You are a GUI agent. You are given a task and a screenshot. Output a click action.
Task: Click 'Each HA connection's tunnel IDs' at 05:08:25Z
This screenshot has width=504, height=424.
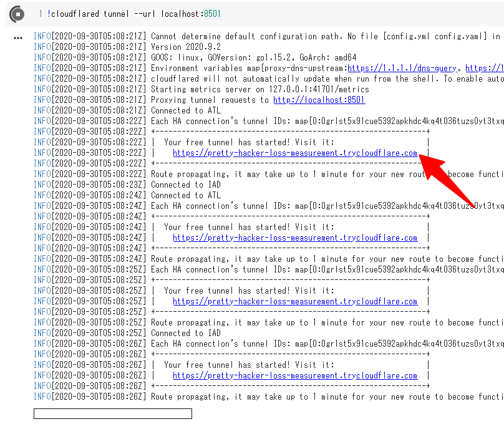click(x=269, y=269)
